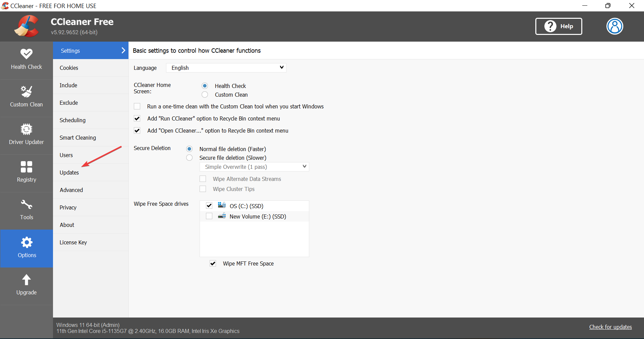The width and height of the screenshot is (644, 339).
Task: Click the Check for updates link
Action: 610,327
